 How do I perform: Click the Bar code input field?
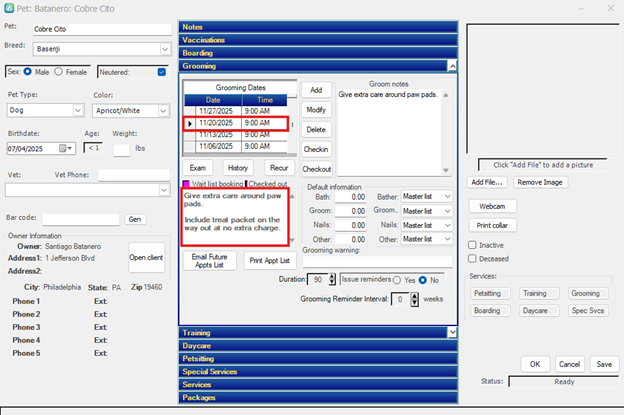pyautogui.click(x=81, y=219)
